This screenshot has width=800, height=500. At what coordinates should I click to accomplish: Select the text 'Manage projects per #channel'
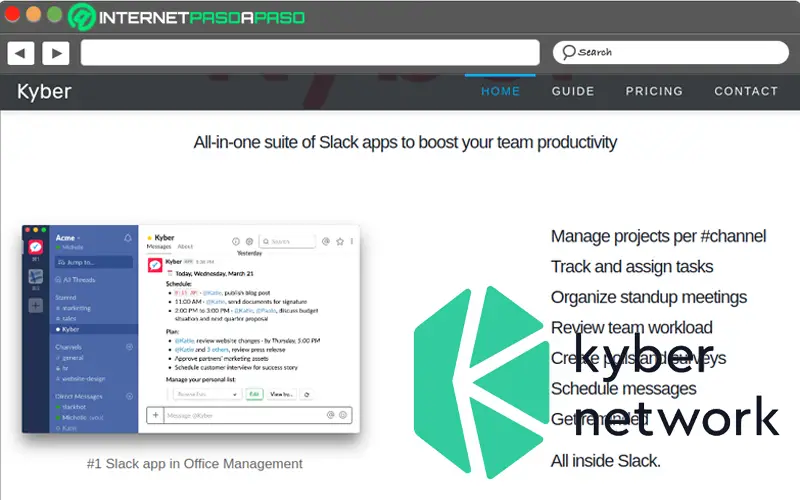pyautogui.click(x=658, y=236)
